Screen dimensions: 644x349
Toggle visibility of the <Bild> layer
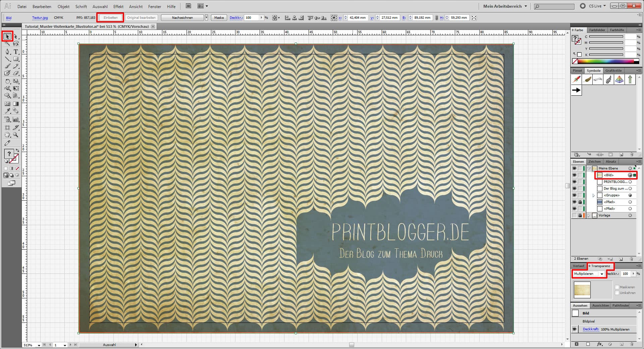coord(574,175)
